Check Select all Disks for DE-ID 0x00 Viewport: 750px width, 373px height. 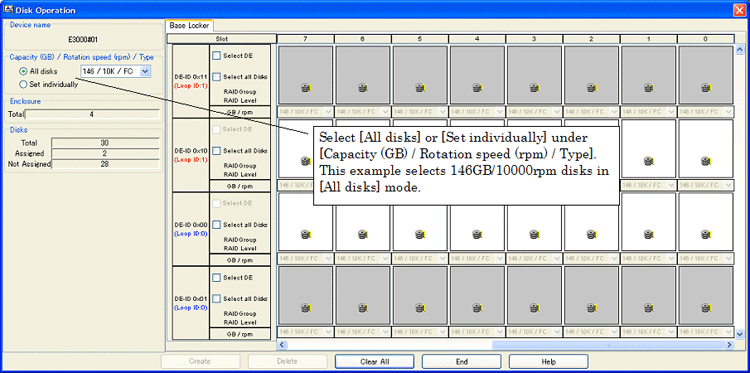(x=217, y=224)
